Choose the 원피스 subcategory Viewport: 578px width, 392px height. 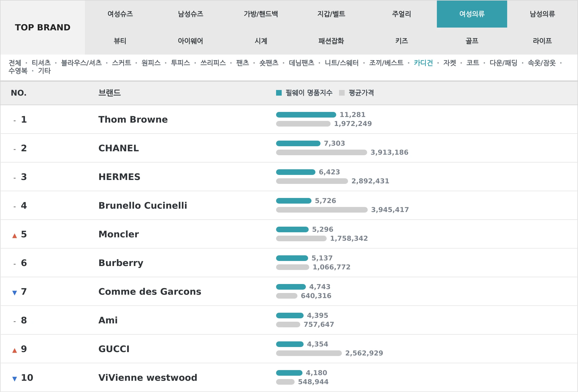click(x=151, y=63)
